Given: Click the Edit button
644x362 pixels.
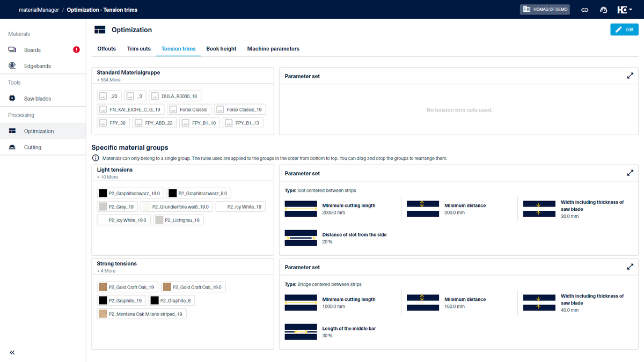Looking at the screenshot, I should (624, 29).
